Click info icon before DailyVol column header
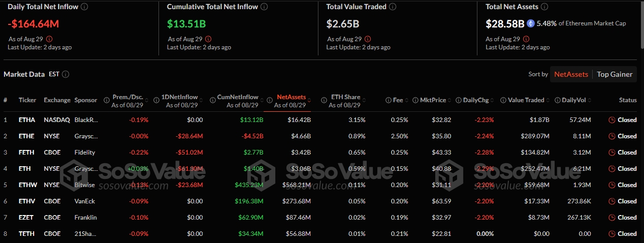 point(557,100)
